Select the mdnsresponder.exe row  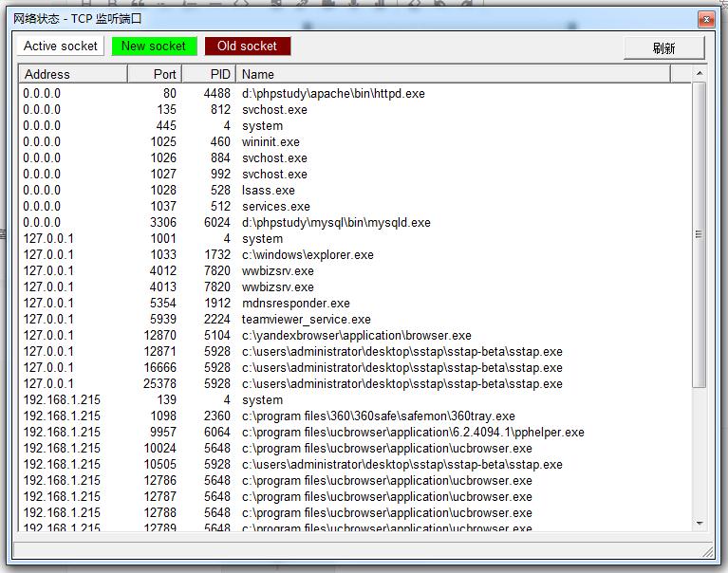[x=355, y=303]
